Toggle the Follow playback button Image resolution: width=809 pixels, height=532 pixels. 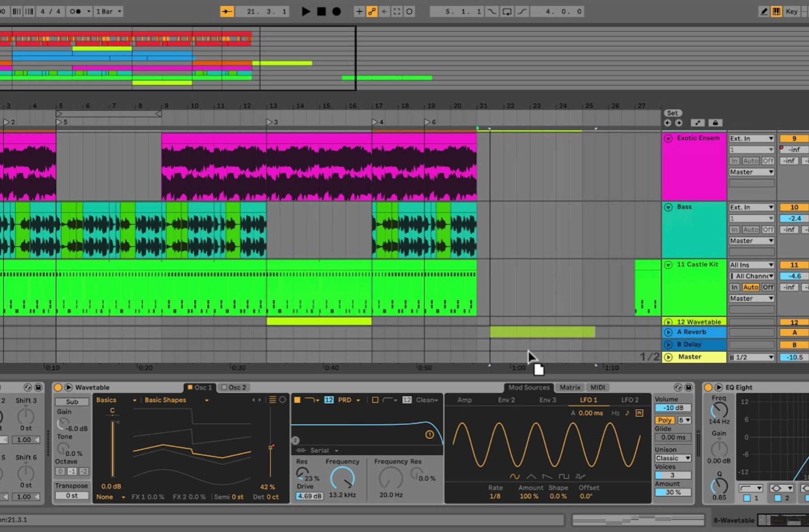click(227, 11)
